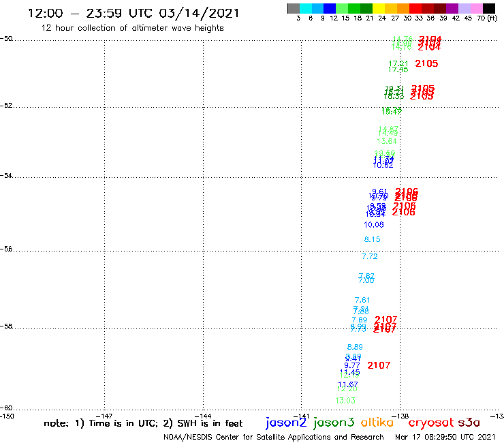Select the red cryosat legend label
504x443 pixels.
430,423
